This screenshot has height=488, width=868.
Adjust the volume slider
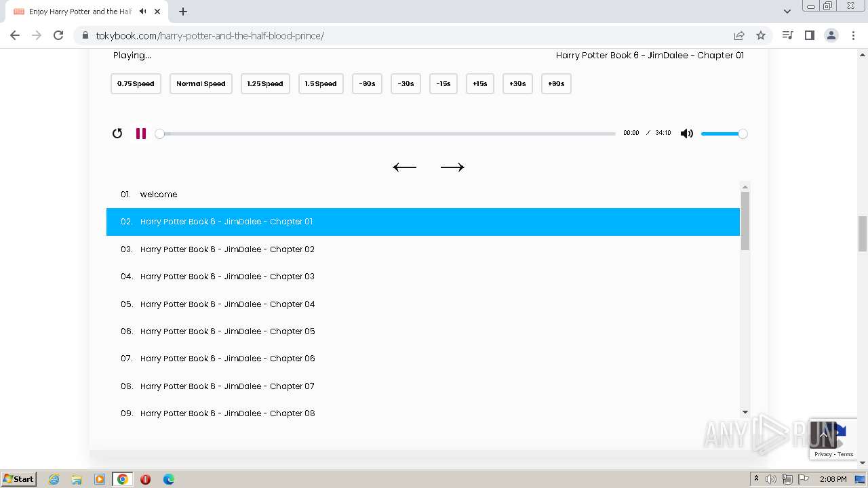tap(724, 134)
